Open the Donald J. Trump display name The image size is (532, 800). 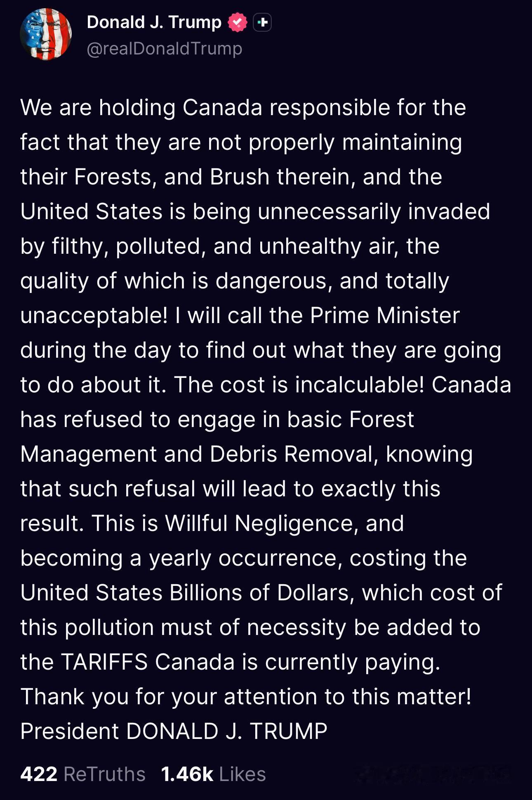click(x=154, y=22)
